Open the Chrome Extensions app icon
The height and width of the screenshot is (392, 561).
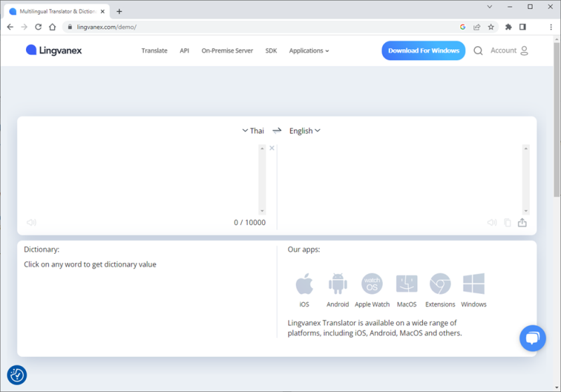click(440, 285)
